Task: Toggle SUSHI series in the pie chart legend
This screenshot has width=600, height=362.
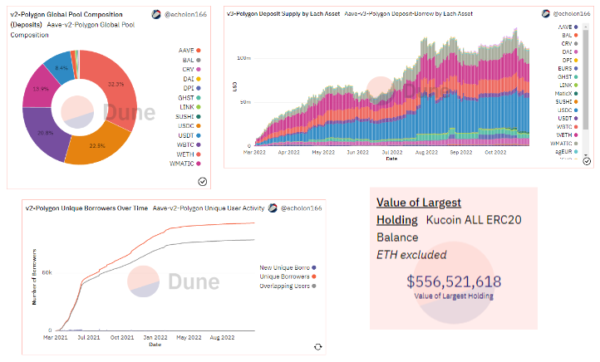Action: click(x=188, y=116)
